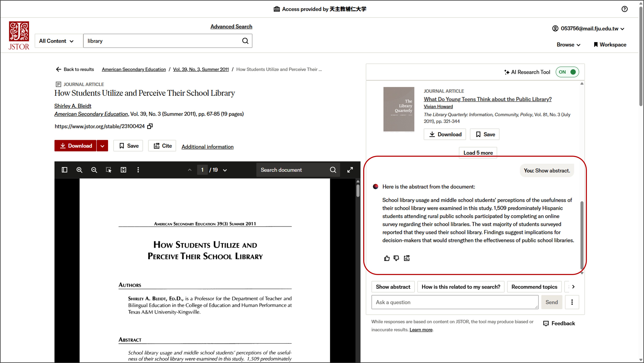Zoom out on the PDF document

click(94, 170)
